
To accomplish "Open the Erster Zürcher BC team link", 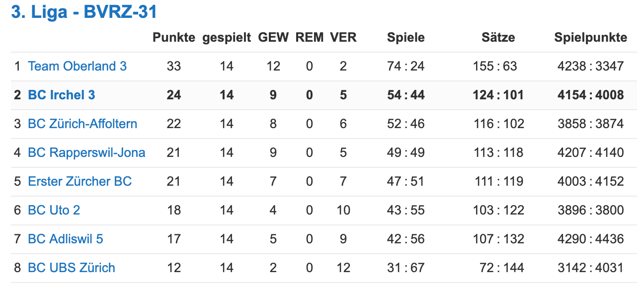I will tap(80, 181).
